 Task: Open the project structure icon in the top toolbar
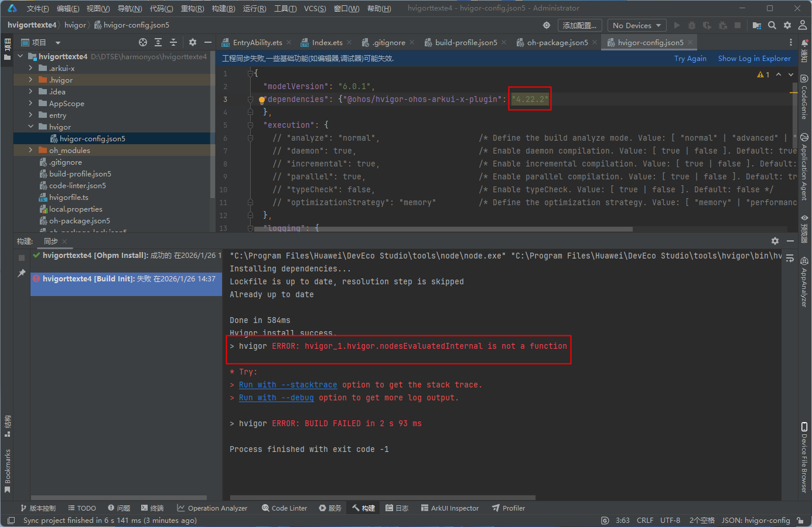(757, 25)
